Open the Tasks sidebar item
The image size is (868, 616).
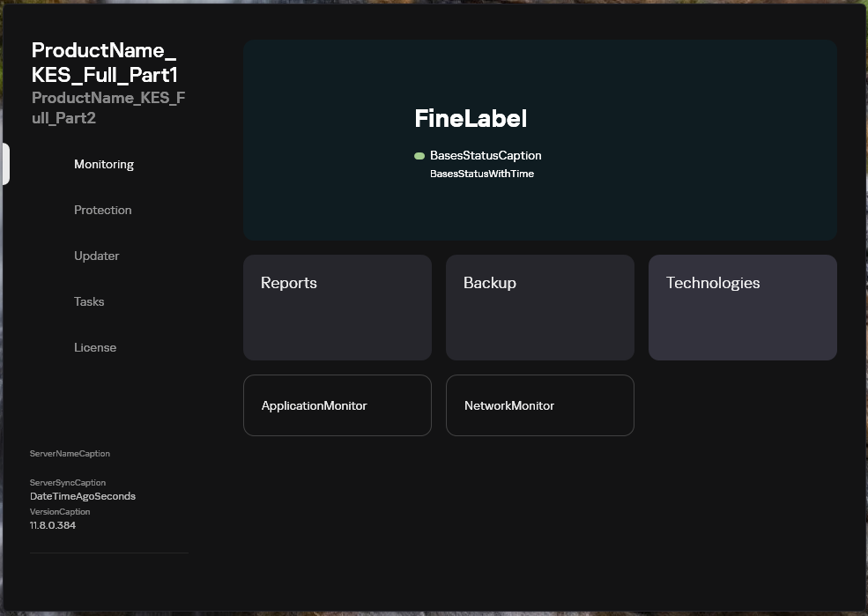(89, 301)
